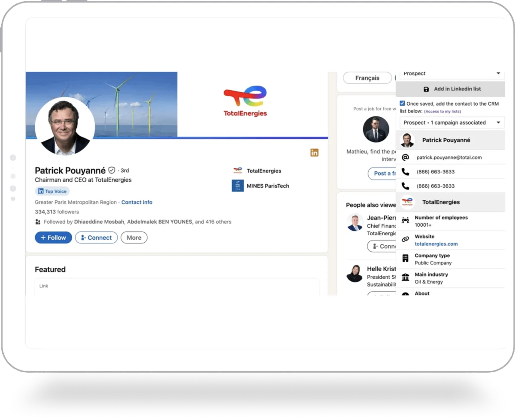
Task: Click 'Dhiaeddine Mosbah' follower name
Action: 99,222
